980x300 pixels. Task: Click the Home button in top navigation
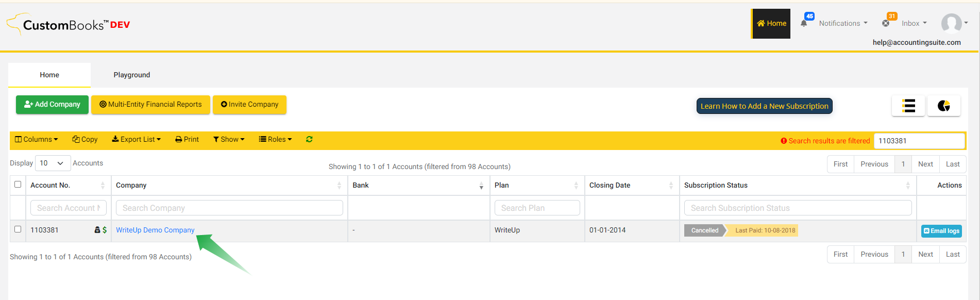[771, 24]
